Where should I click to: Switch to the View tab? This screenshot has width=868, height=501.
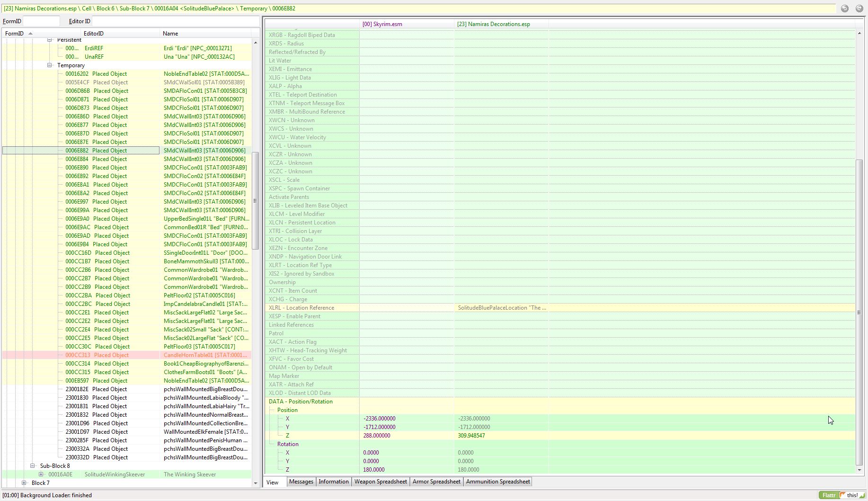tap(273, 482)
